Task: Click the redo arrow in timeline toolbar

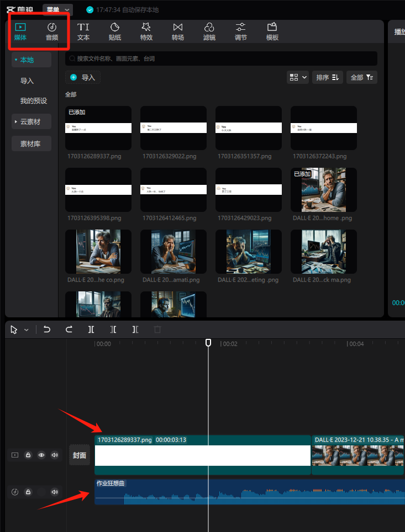Action: [x=69, y=329]
